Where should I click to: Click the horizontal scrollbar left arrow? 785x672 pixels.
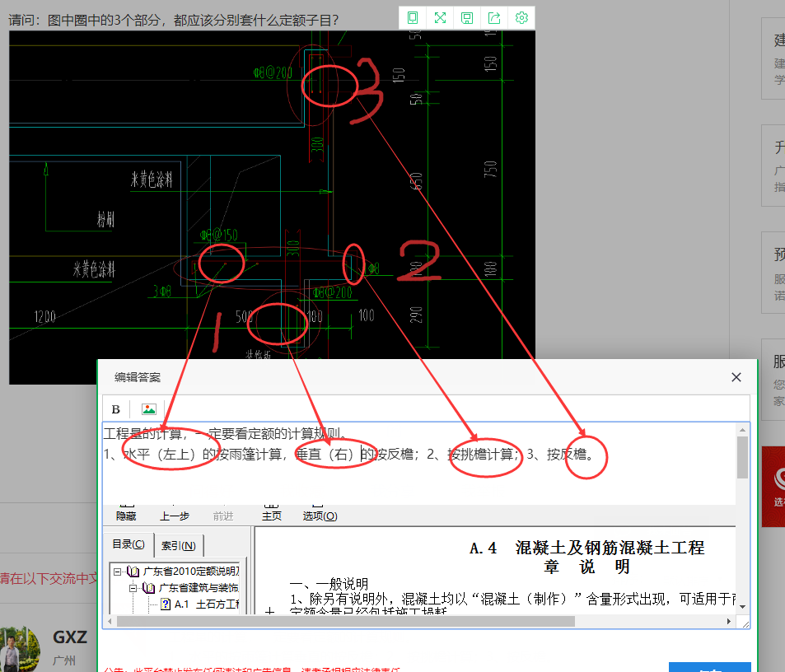110,621
